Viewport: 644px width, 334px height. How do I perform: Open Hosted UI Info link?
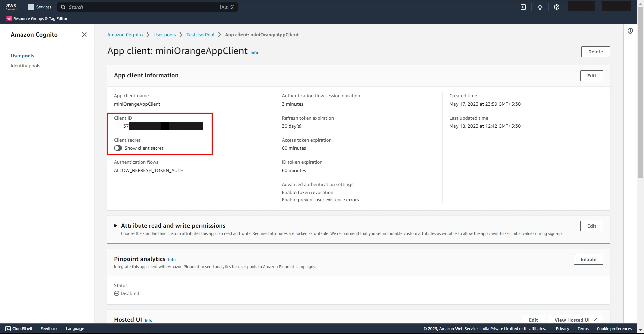point(149,320)
